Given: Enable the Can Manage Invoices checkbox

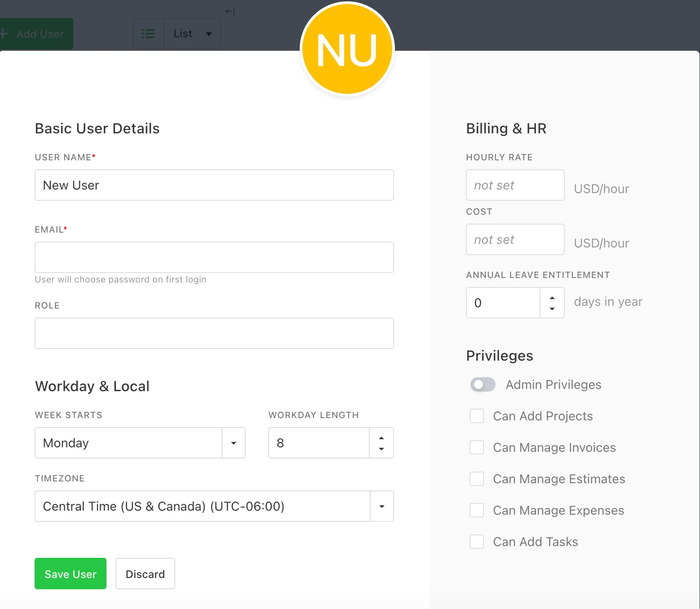Looking at the screenshot, I should point(477,447).
